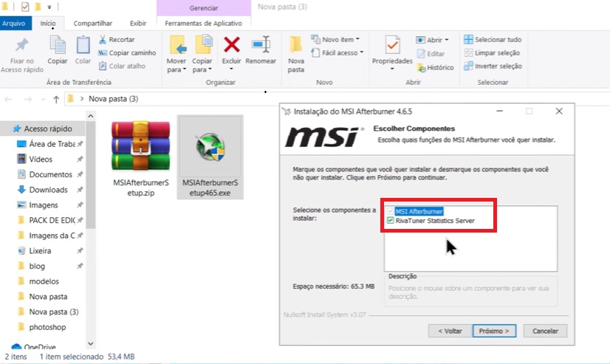Click sidebar scroll up arrow
610x364 pixels.
(x=91, y=116)
